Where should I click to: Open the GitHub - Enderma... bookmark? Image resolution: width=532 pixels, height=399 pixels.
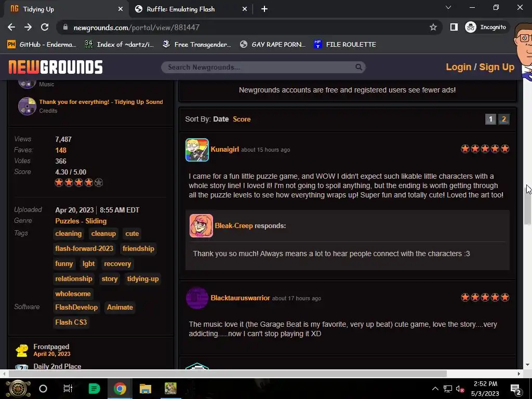click(x=42, y=45)
